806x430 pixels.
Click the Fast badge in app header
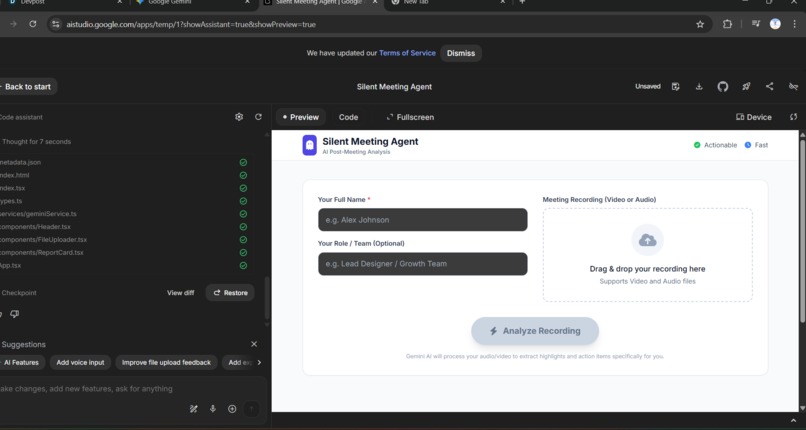coord(757,145)
